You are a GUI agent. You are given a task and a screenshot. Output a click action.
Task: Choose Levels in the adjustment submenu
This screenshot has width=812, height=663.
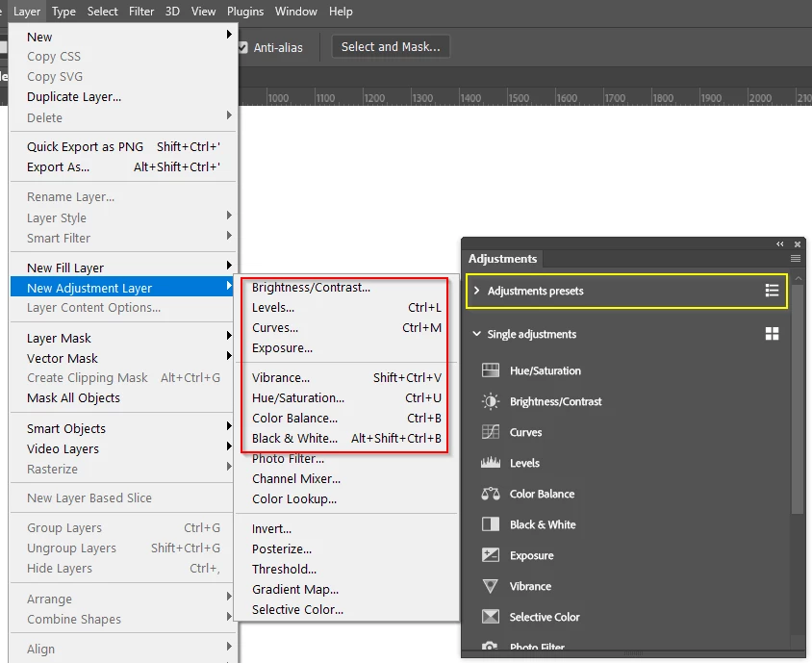346,308
